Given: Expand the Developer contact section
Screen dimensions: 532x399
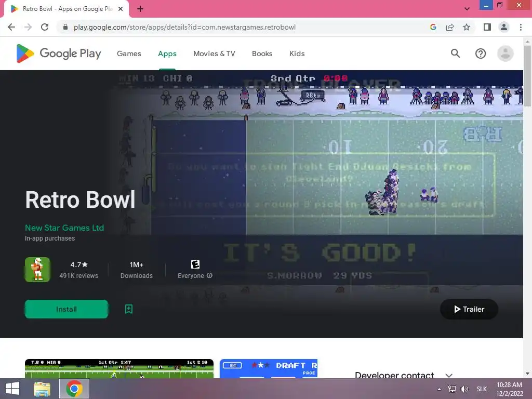Looking at the screenshot, I should tap(449, 375).
